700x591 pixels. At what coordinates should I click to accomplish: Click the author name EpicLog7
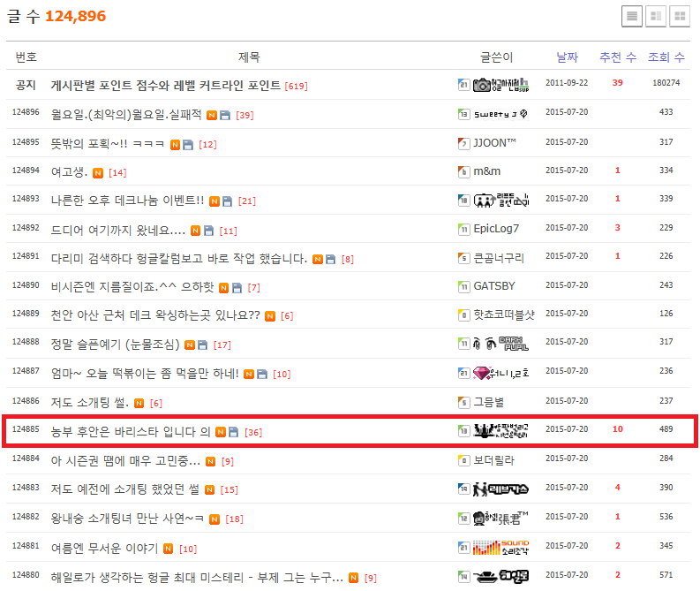pos(496,230)
